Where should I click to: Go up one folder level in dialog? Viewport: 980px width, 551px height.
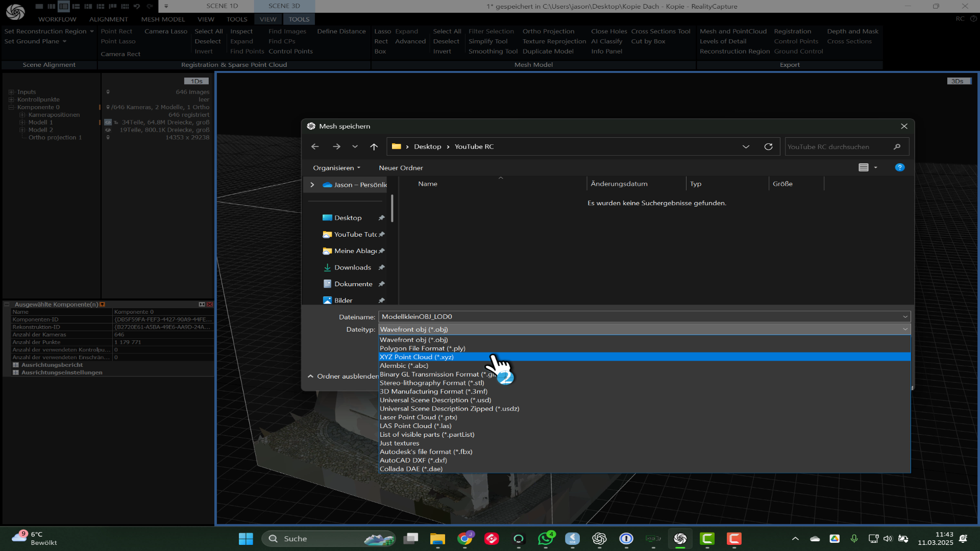click(x=374, y=146)
